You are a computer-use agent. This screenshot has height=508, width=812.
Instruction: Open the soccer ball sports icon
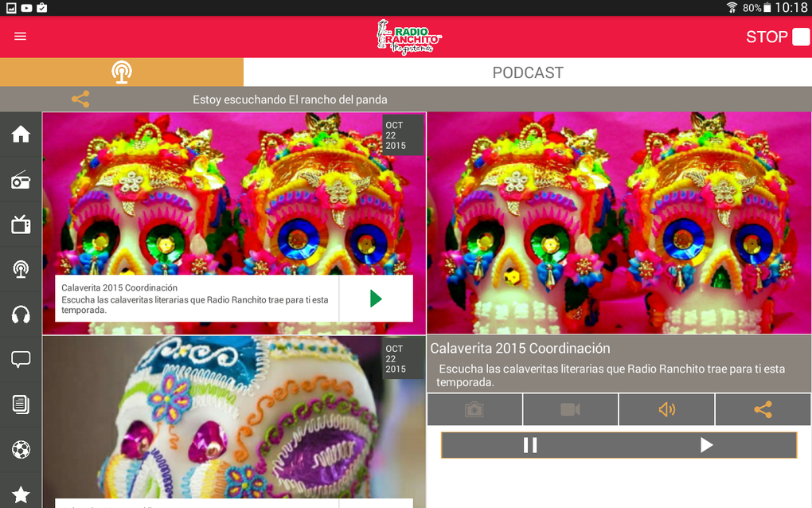click(21, 450)
